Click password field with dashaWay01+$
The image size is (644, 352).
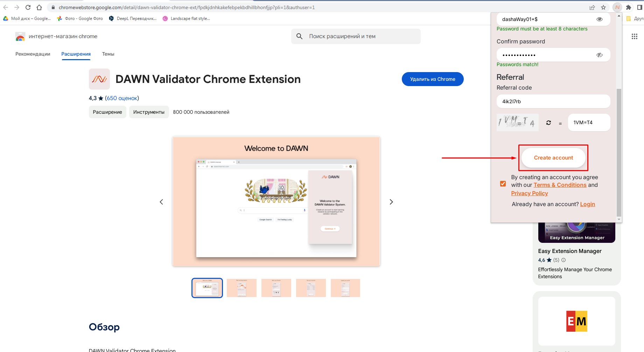click(553, 19)
